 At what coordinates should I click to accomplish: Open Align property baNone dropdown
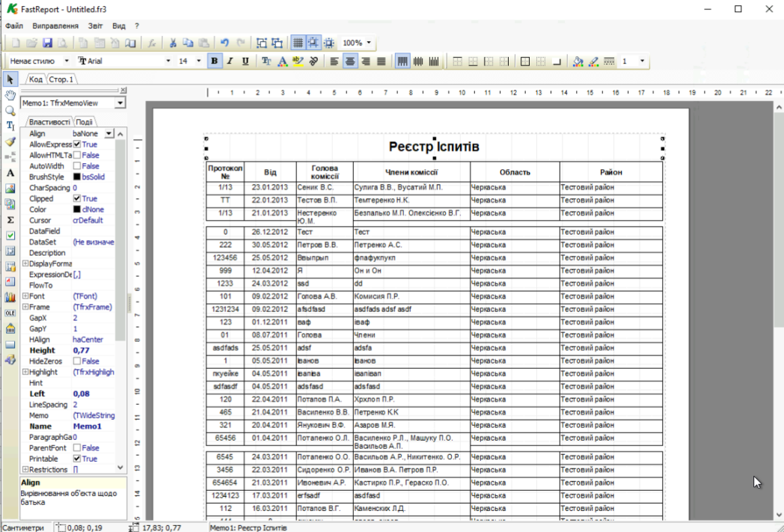tap(109, 133)
